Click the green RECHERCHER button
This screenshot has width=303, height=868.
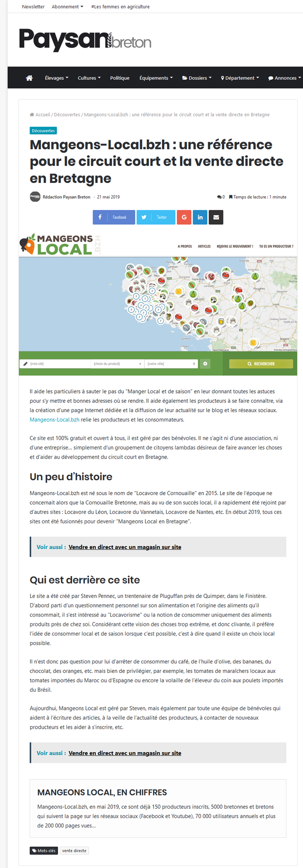pos(261,363)
